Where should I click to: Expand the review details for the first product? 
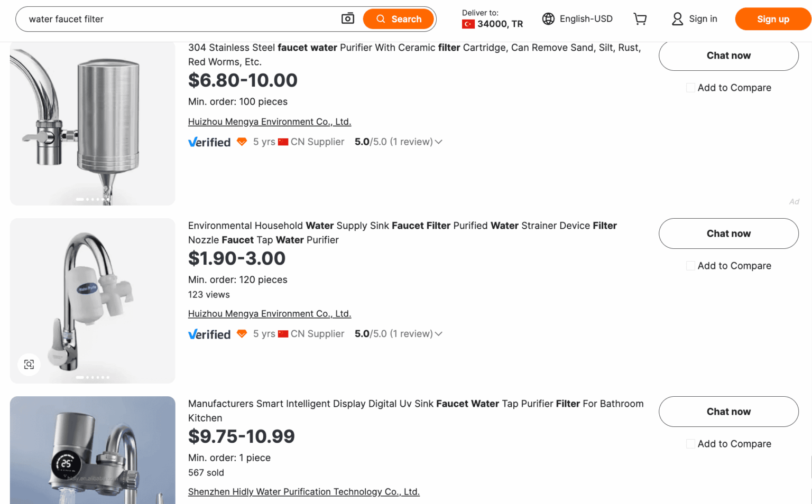[x=439, y=142]
